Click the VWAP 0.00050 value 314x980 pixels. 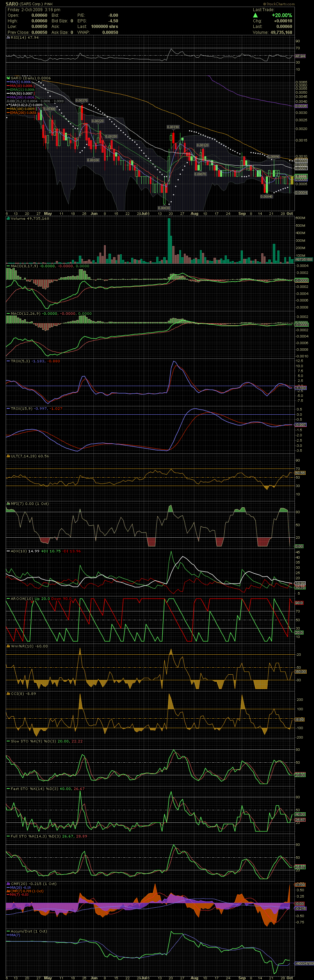pyautogui.click(x=110, y=32)
